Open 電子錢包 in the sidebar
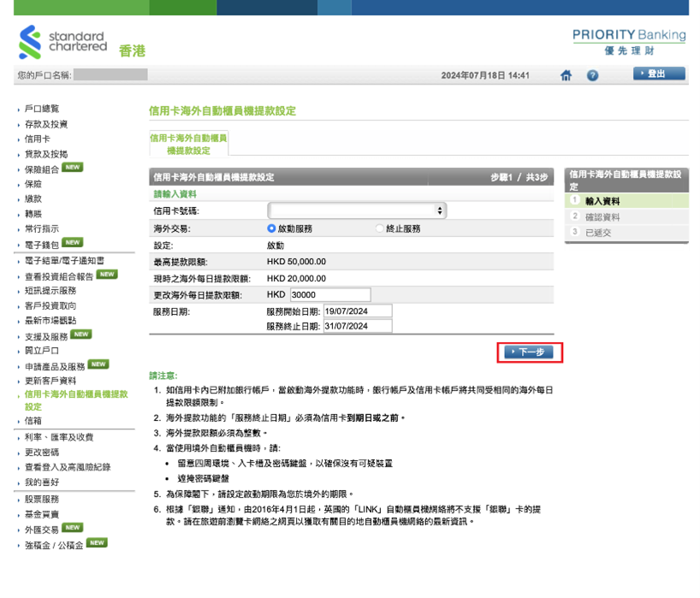 coord(42,245)
